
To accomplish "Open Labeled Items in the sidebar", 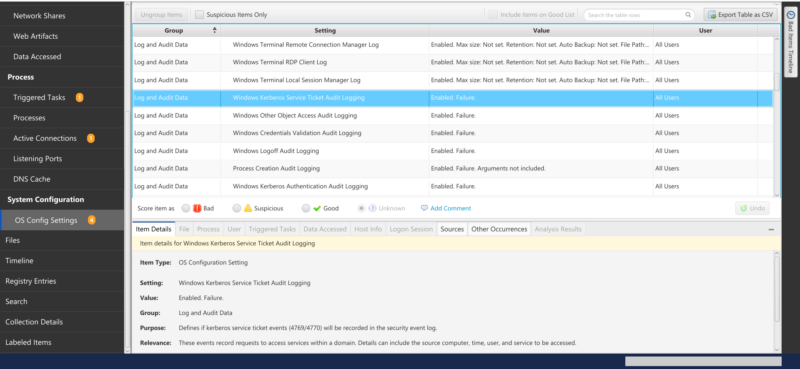I will tap(62, 342).
